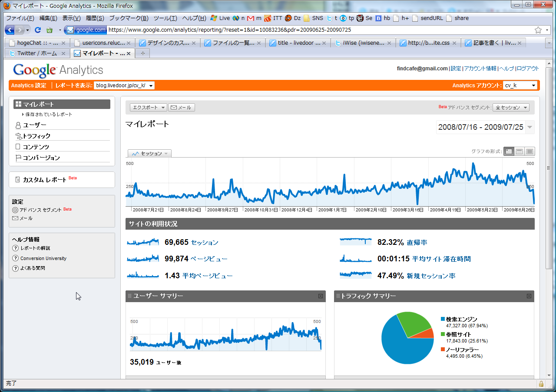
Task: Click the URL address field
Action: pyautogui.click(x=320, y=30)
